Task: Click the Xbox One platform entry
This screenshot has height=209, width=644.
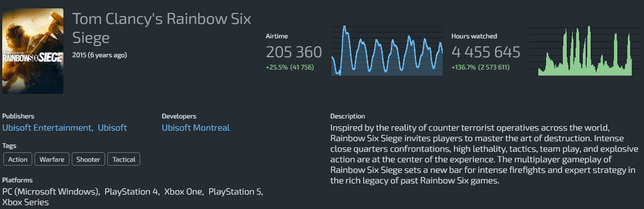Action: [184, 191]
